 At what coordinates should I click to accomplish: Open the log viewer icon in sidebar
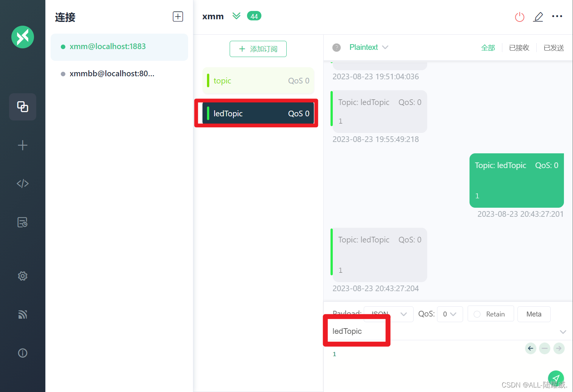point(22,222)
